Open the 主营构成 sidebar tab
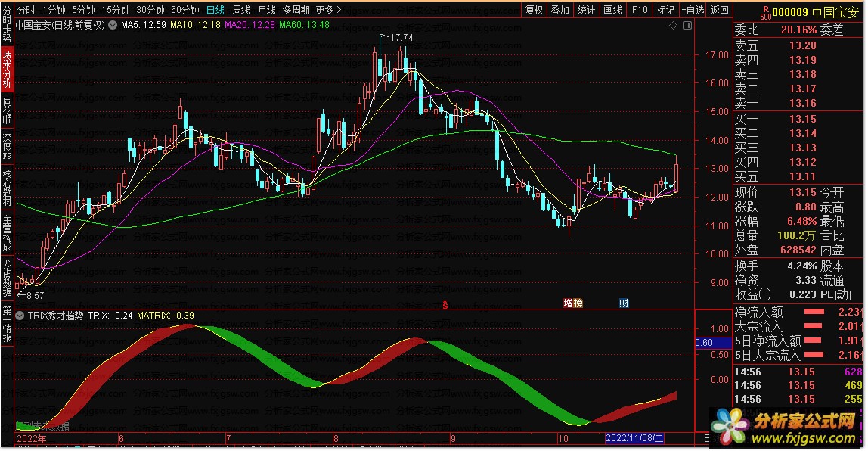 coord(7,233)
